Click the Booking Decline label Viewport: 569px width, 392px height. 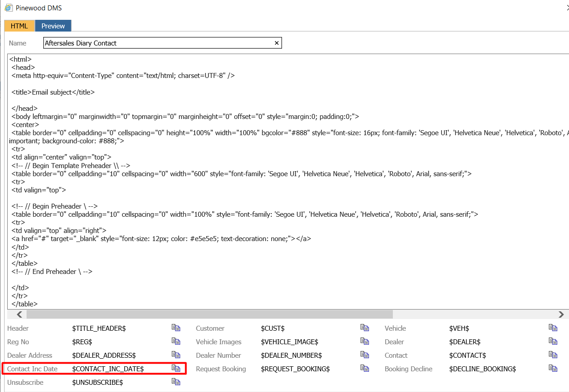tap(408, 369)
